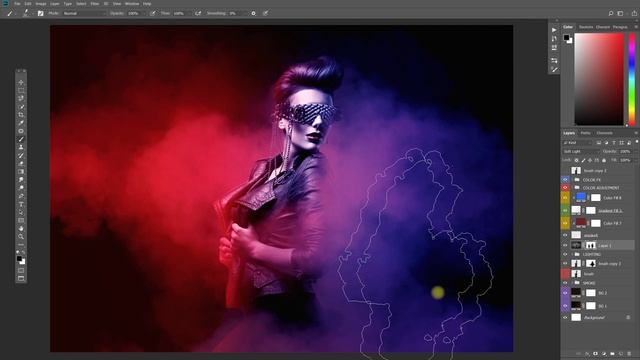Image resolution: width=640 pixels, height=360 pixels.
Task: Hide the Background layer
Action: (565, 317)
